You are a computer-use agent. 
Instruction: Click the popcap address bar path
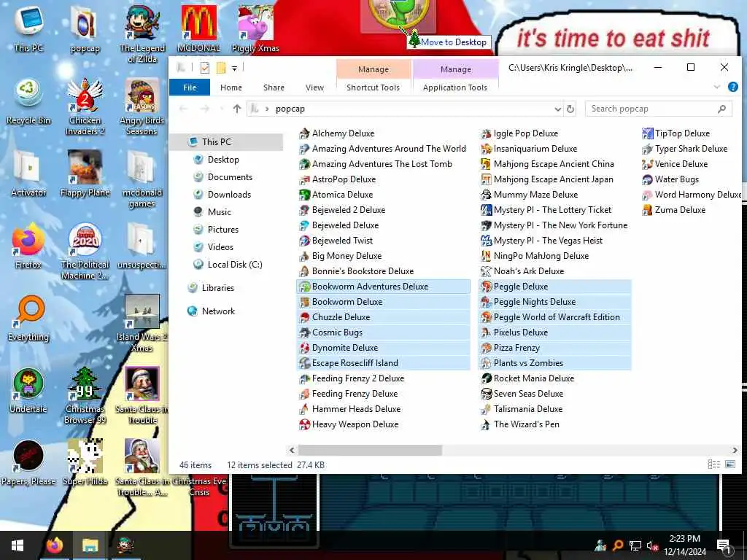(290, 109)
